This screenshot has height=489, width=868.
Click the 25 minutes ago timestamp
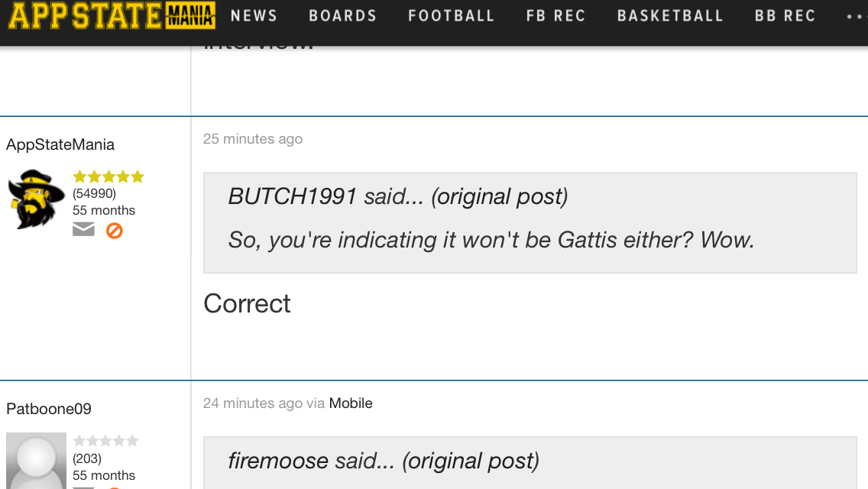[x=253, y=139]
